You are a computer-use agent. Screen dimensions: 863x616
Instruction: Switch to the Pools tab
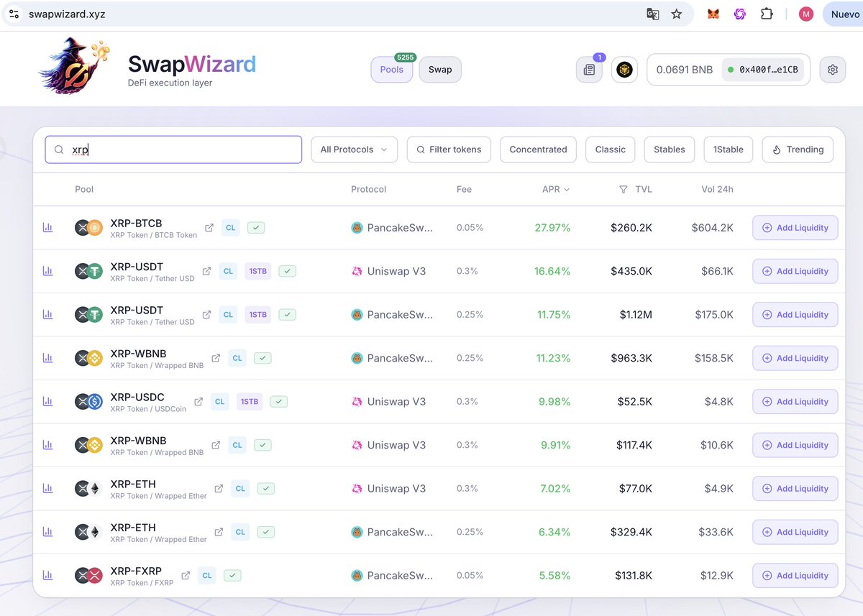tap(392, 70)
